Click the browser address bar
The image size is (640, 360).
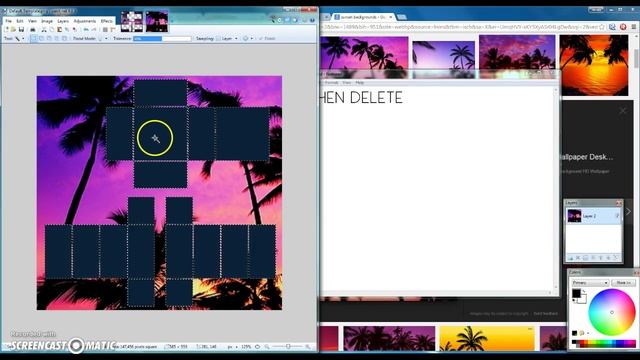click(459, 27)
